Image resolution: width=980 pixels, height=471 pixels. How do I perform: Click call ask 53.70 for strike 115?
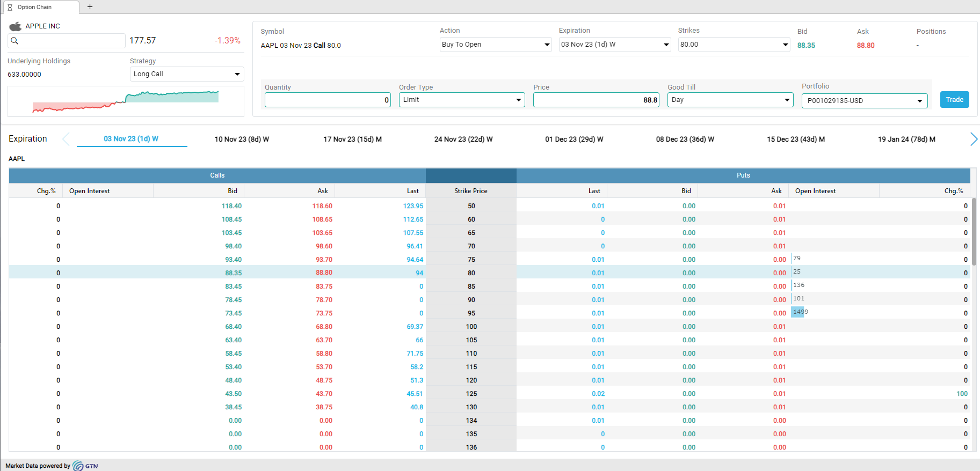pyautogui.click(x=324, y=367)
